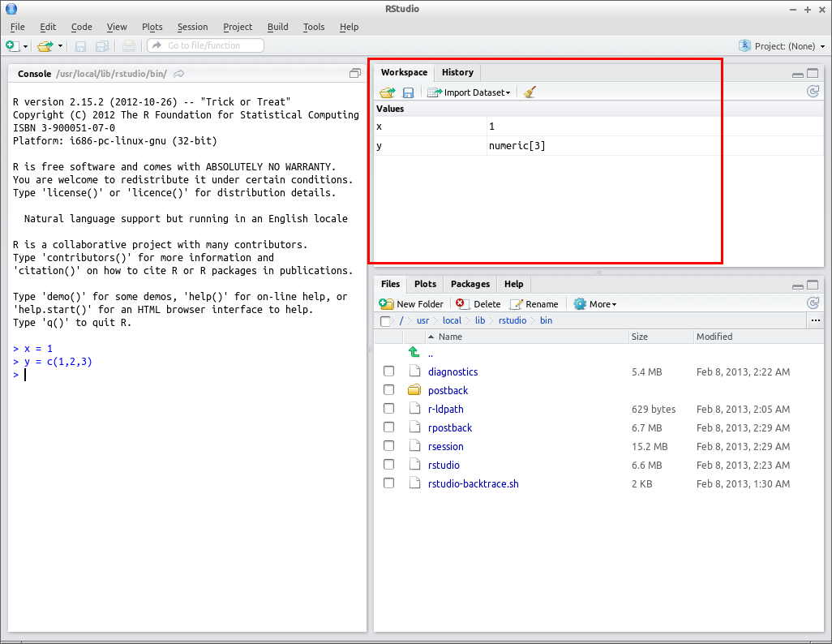Click the Delete button in Files pane
The image size is (832, 644).
click(478, 304)
